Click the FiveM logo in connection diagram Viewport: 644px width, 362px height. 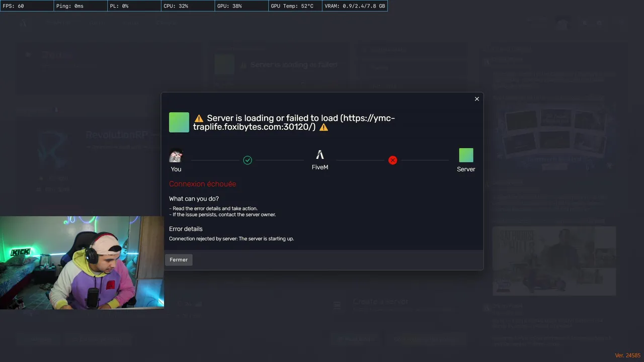pyautogui.click(x=320, y=154)
